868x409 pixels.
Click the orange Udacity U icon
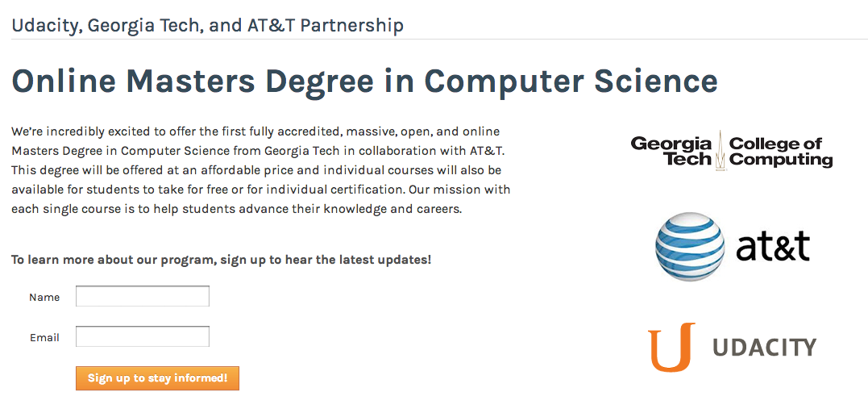[x=671, y=347]
